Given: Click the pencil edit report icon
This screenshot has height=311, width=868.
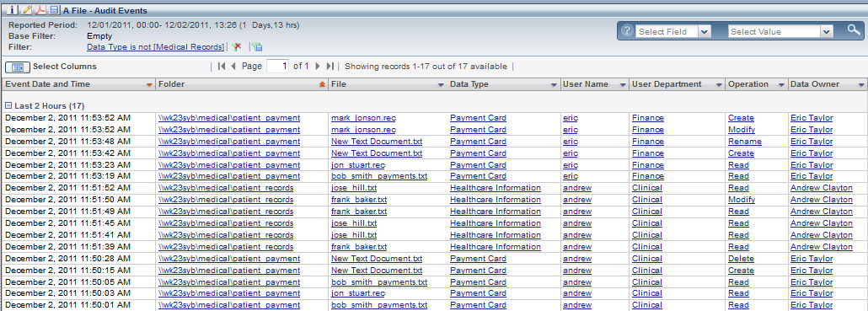Looking at the screenshot, I should click(27, 10).
